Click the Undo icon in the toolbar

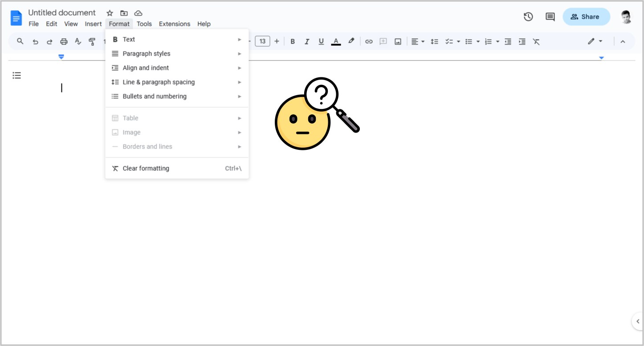pos(35,41)
